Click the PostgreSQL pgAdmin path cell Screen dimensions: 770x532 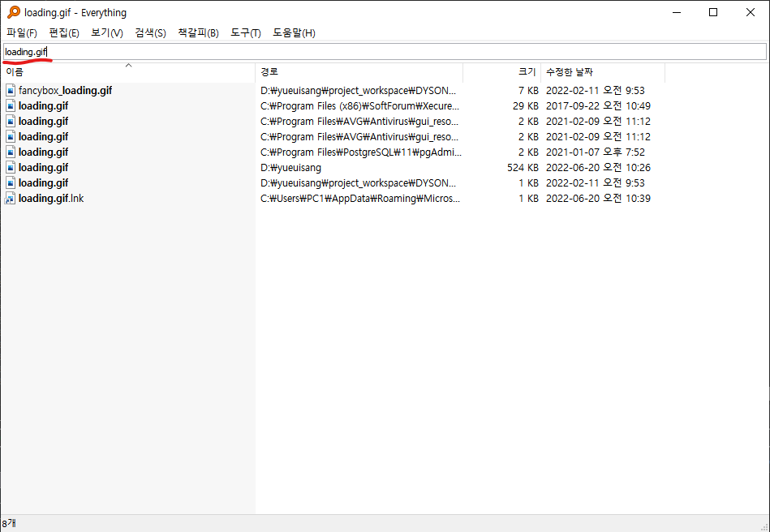click(x=361, y=152)
